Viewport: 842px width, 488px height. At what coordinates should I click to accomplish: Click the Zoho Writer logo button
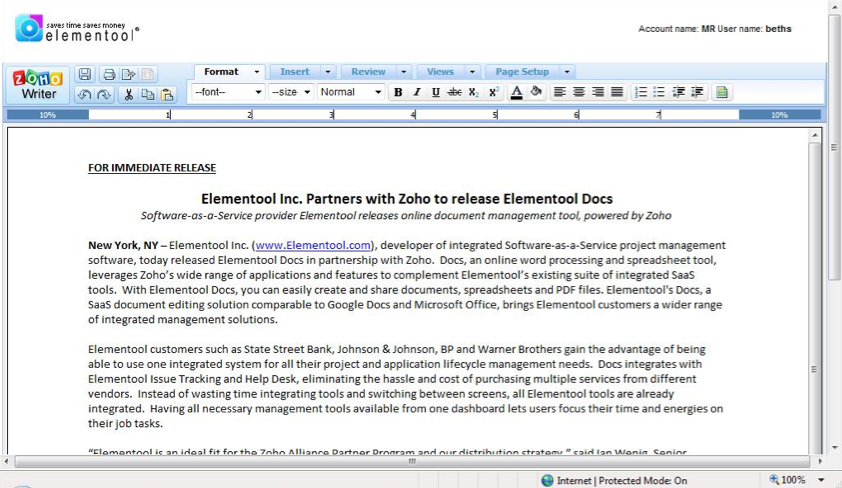39,86
